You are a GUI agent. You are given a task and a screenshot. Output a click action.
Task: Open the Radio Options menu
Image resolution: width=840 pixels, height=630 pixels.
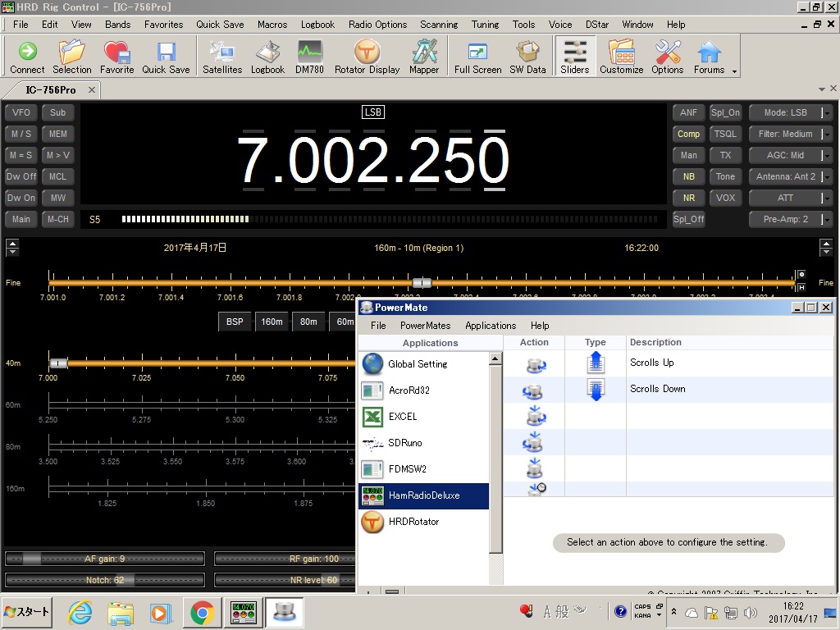click(377, 25)
